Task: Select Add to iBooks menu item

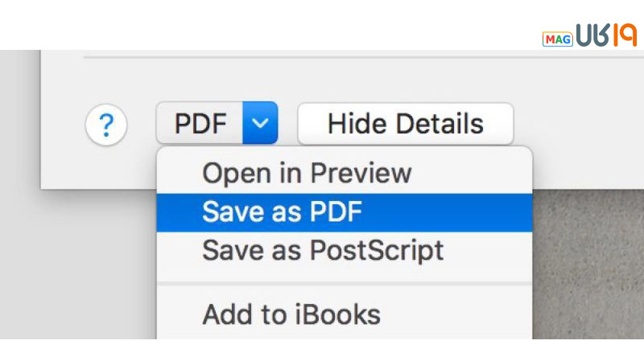Action: (291, 314)
